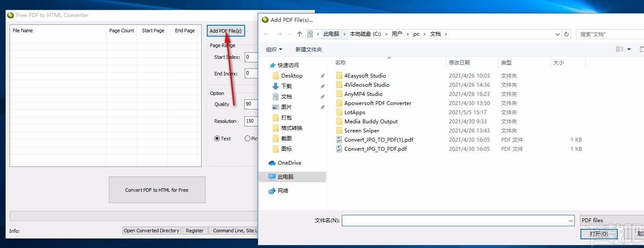The image size is (644, 248).
Task: Open address bar history dropdown
Action: pos(558,34)
